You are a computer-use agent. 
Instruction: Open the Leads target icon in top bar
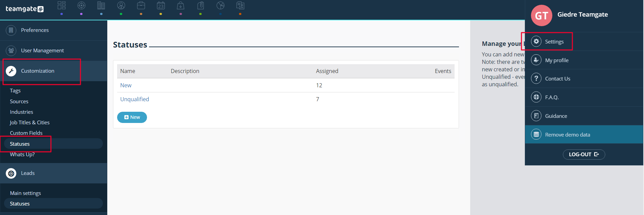tap(81, 5)
